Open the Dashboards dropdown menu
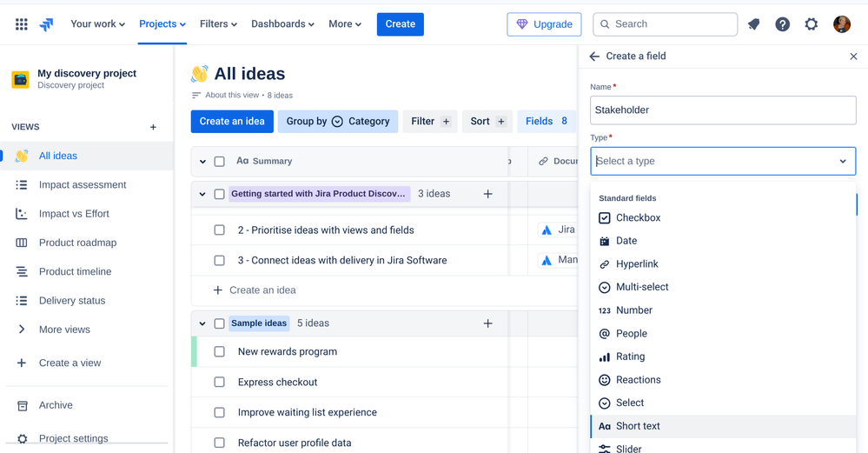This screenshot has width=868, height=453. [282, 24]
